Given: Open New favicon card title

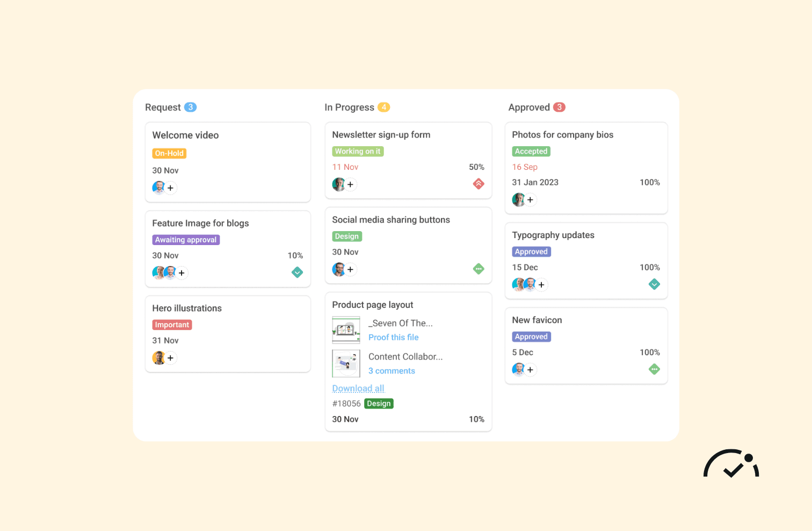Looking at the screenshot, I should [x=537, y=320].
